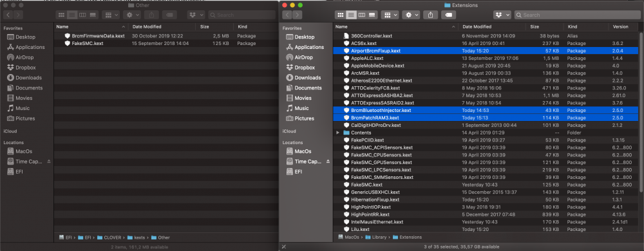Open Documents in Extensions window sidebar
The image size is (644, 251).
[305, 88]
